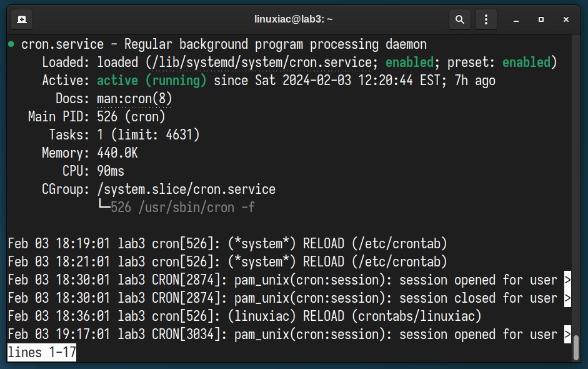588x369 pixels.
Task: Open the man:cron(8) documentation link
Action: point(134,99)
